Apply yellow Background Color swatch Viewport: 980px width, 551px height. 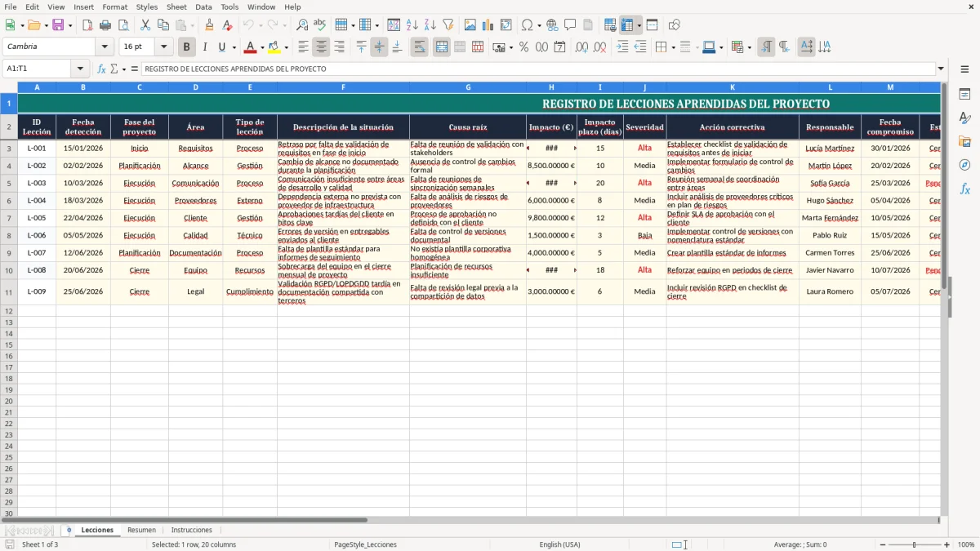click(x=274, y=47)
